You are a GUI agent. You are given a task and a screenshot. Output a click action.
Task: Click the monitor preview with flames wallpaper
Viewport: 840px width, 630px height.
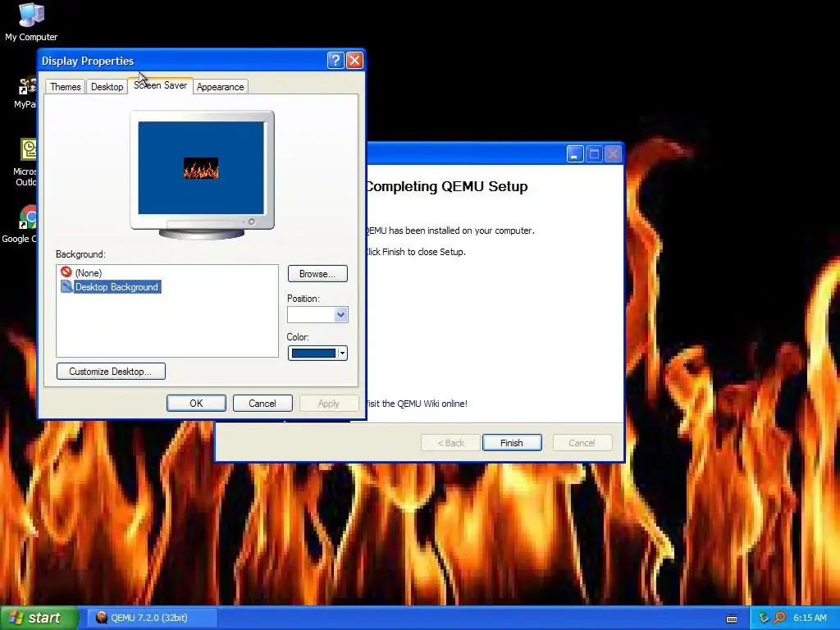(x=202, y=167)
